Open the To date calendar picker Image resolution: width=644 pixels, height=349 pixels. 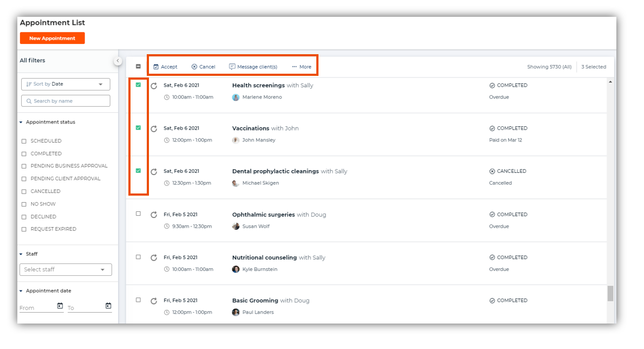[x=108, y=306]
